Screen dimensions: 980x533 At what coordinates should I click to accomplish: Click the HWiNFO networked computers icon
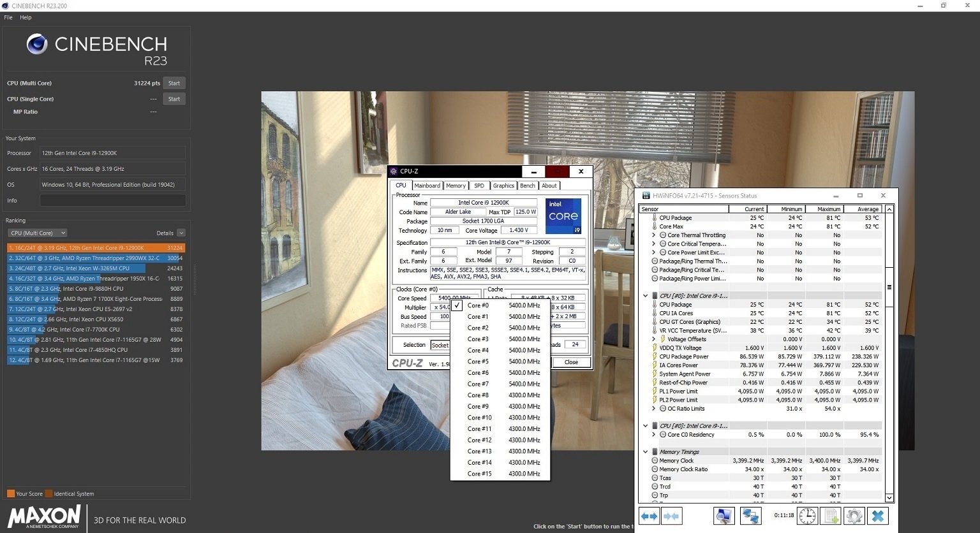coord(750,516)
